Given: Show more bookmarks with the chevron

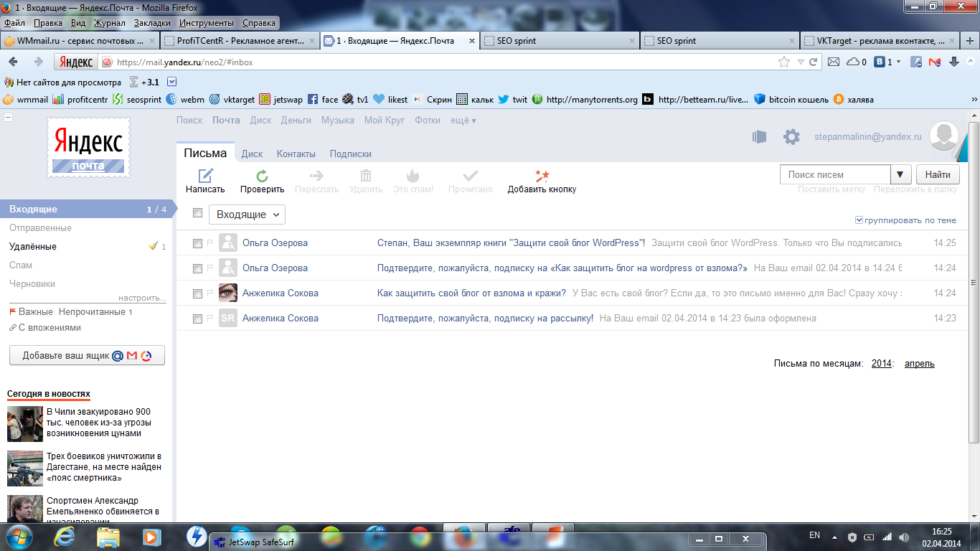Looking at the screenshot, I should [x=974, y=100].
